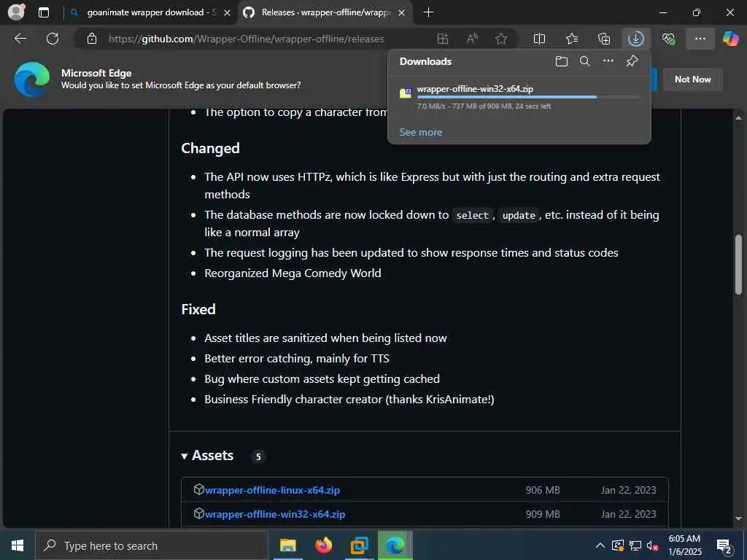Screen dimensions: 747x560
Task: Click the page vertical scrollbar thumb
Action: (x=739, y=265)
